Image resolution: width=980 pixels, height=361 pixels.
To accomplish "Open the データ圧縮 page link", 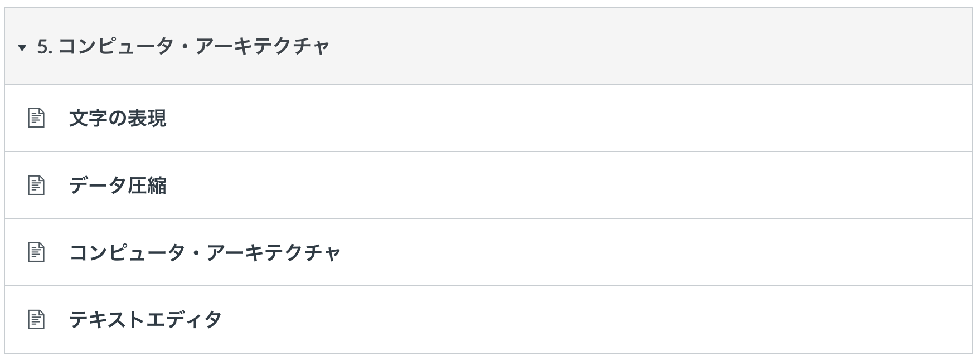I will point(118,186).
